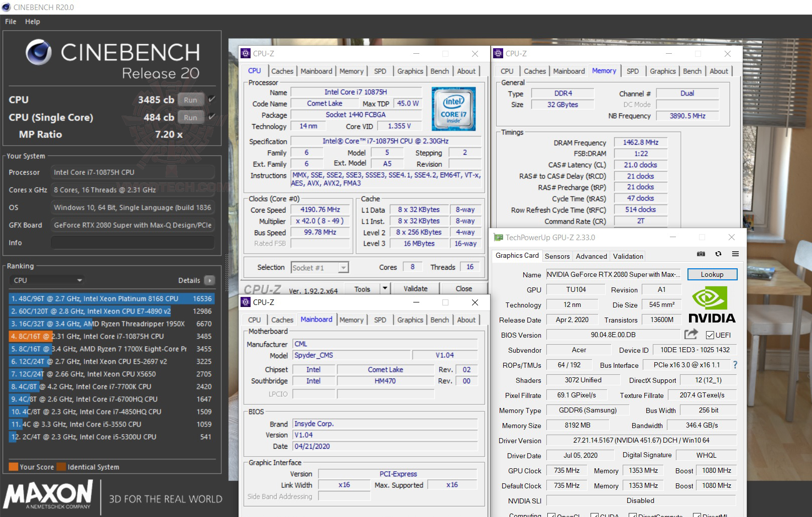Click the Validate button in CPU-Z

pyautogui.click(x=416, y=288)
